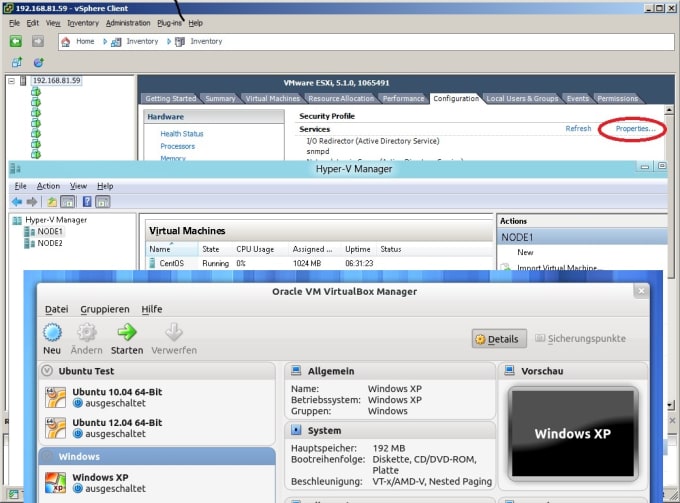Click the grey forward arrow in vSphere Client

point(38,41)
